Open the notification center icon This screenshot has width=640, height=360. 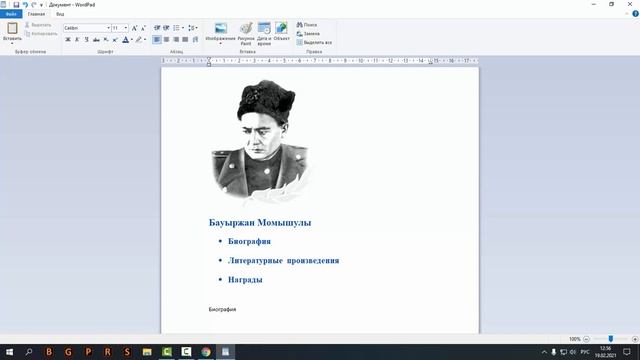pos(627,352)
